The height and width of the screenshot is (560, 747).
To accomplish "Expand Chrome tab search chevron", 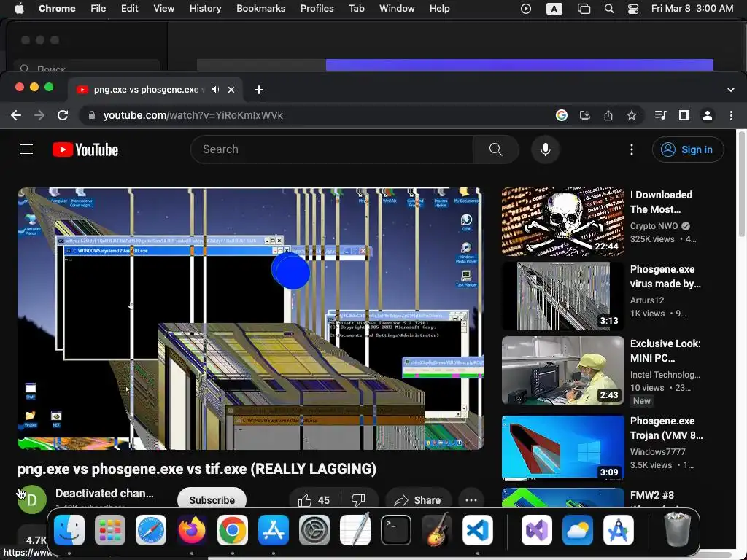I will (x=731, y=90).
